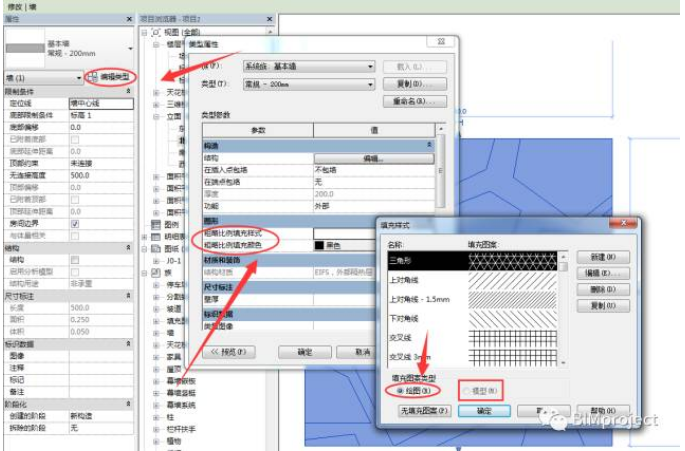Toggle the 结构 structural checkbox

75,260
